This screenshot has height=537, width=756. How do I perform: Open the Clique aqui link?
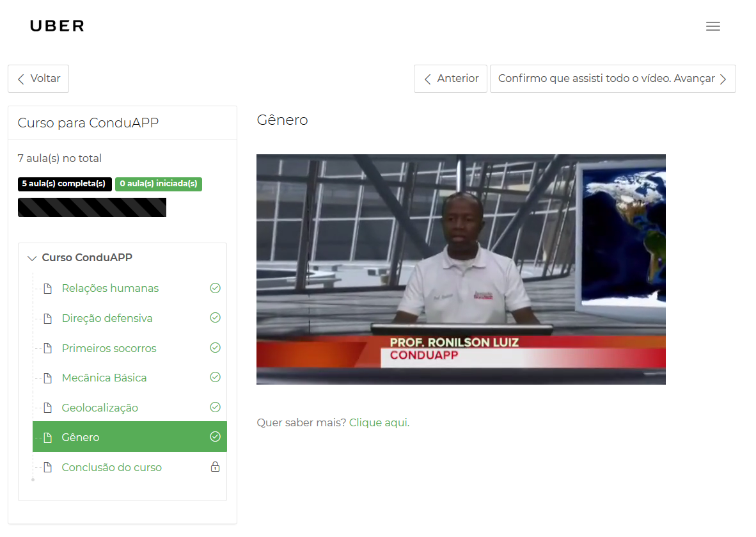(x=379, y=422)
